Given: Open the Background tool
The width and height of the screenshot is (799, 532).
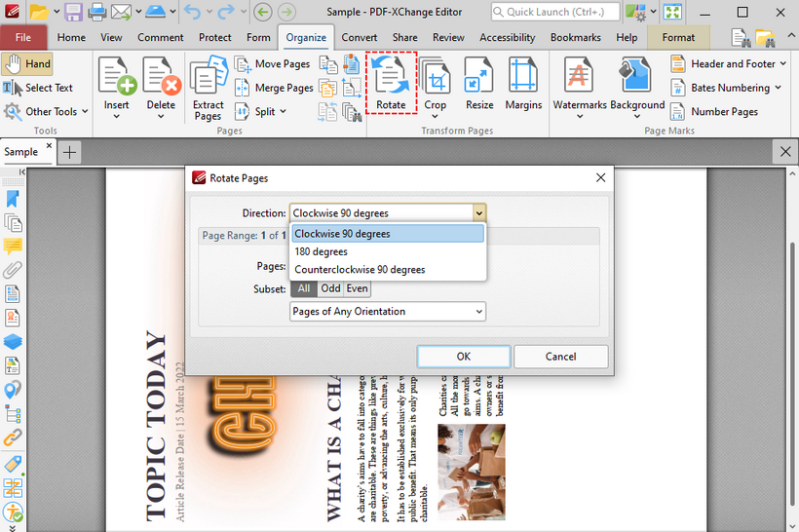Looking at the screenshot, I should pyautogui.click(x=637, y=87).
